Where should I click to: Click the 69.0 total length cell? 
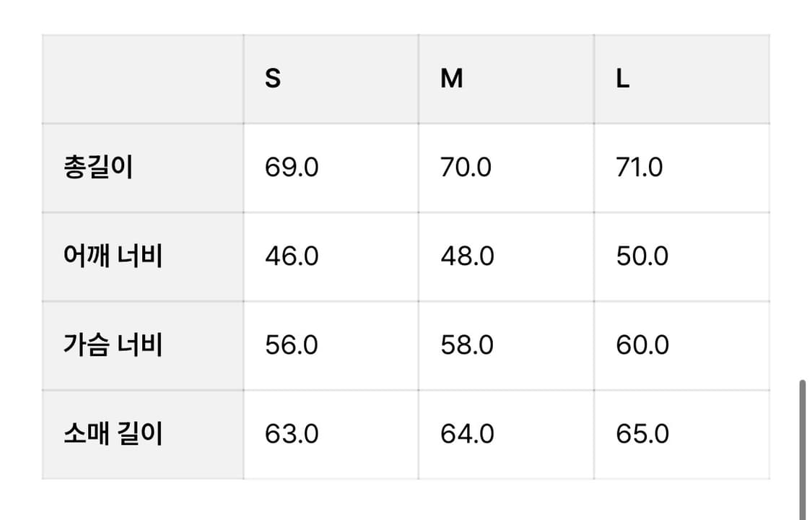tap(292, 168)
